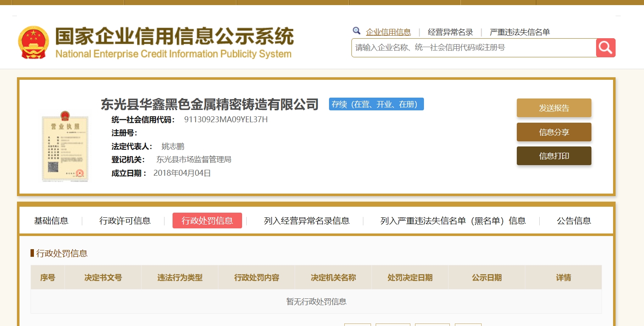Focus the enterprise name search input box

tap(473, 48)
